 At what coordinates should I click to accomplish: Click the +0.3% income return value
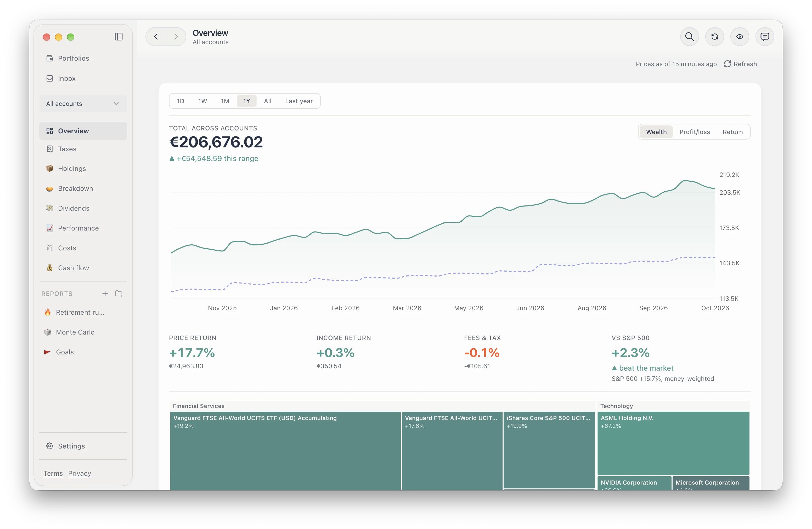coord(335,353)
